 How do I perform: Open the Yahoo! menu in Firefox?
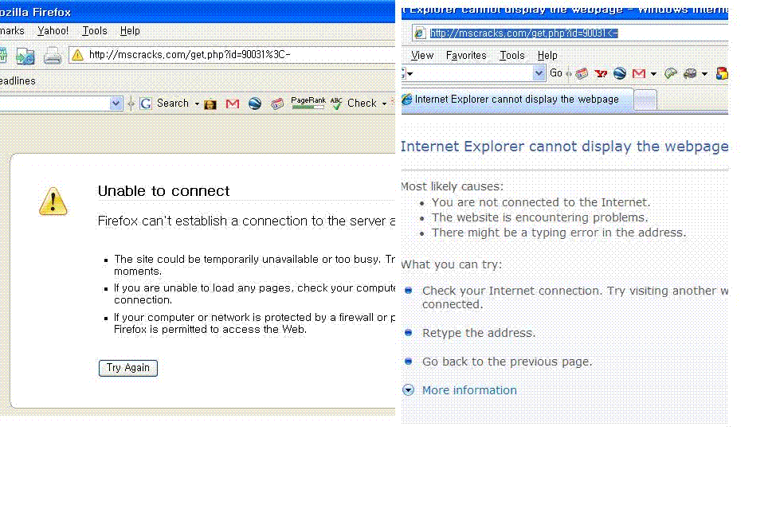tap(53, 31)
